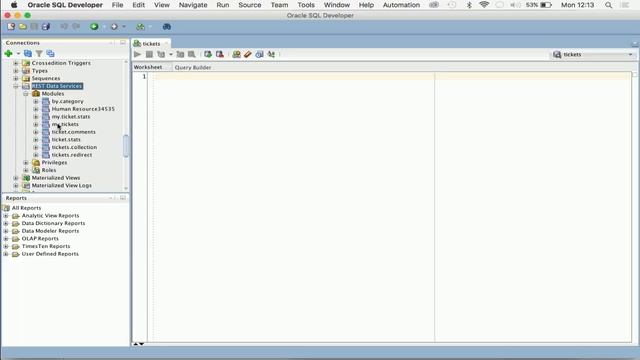The width and height of the screenshot is (640, 360).
Task: Expand the OLAP Reports folder
Action: coord(6,239)
